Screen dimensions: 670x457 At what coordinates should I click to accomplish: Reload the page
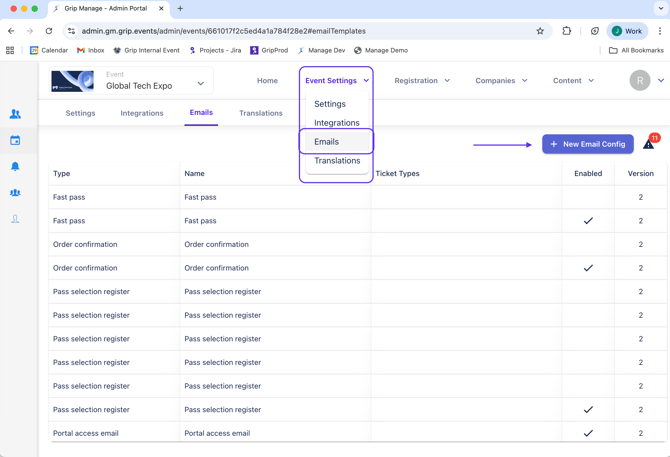(49, 31)
